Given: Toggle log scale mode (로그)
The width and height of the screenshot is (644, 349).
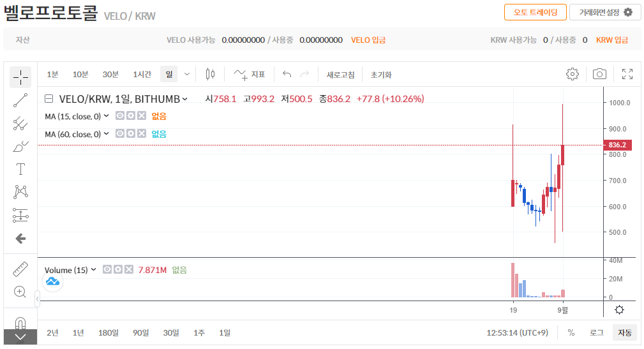Looking at the screenshot, I should click(596, 332).
